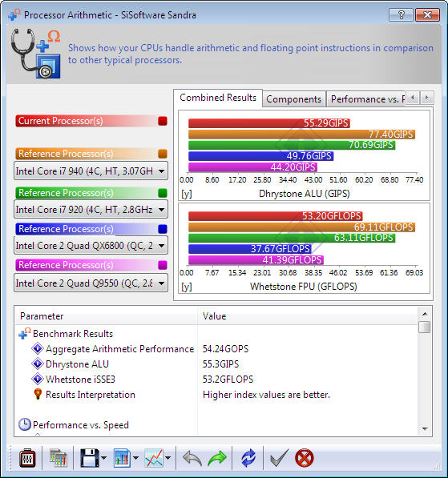Open Intel Core i7 940 reference dropdown

[x=91, y=171]
